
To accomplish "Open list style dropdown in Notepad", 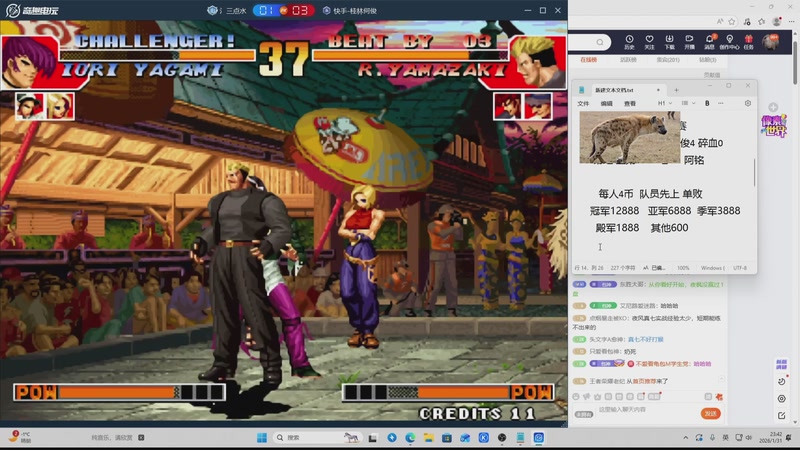I will click(x=688, y=103).
